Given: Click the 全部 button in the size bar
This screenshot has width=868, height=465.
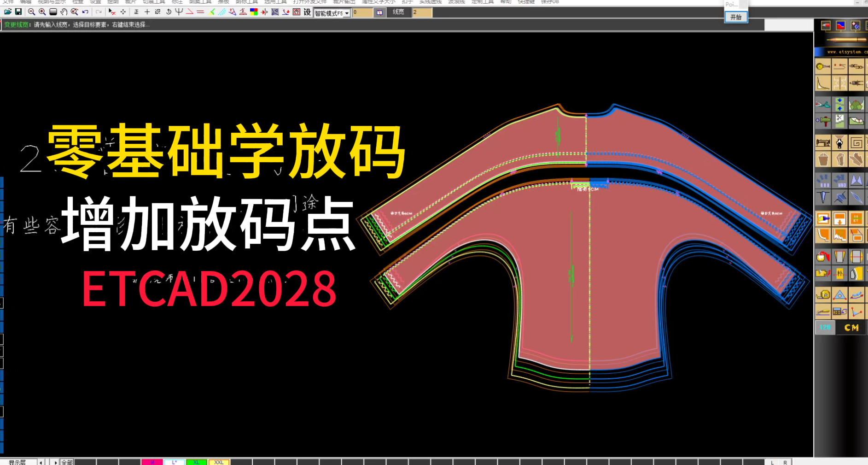Looking at the screenshot, I should (x=67, y=462).
